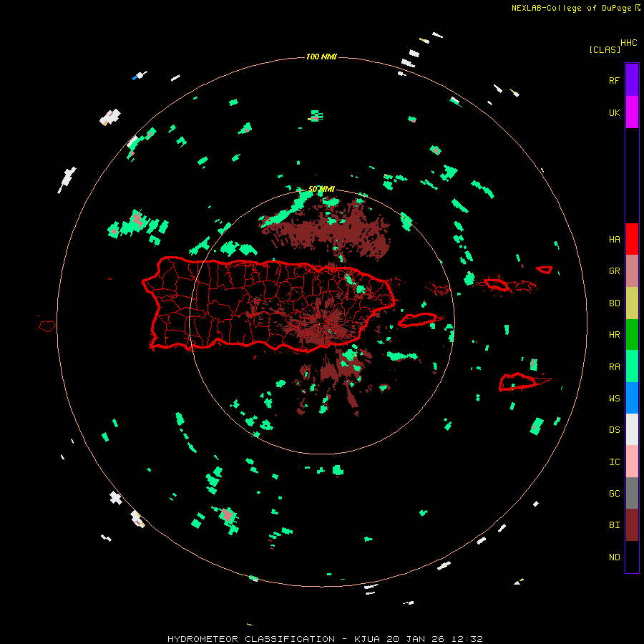Click the "BD" legend label
This screenshot has height=644, width=644.
[614, 303]
